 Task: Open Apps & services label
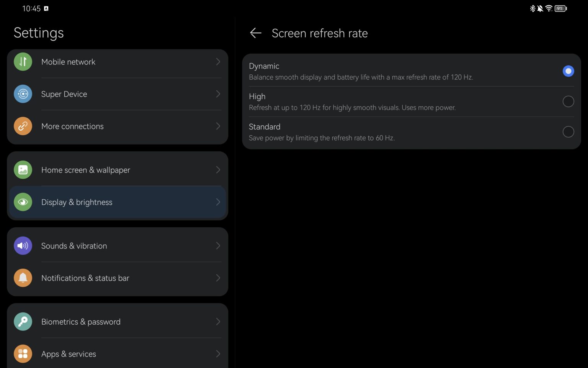tap(69, 354)
